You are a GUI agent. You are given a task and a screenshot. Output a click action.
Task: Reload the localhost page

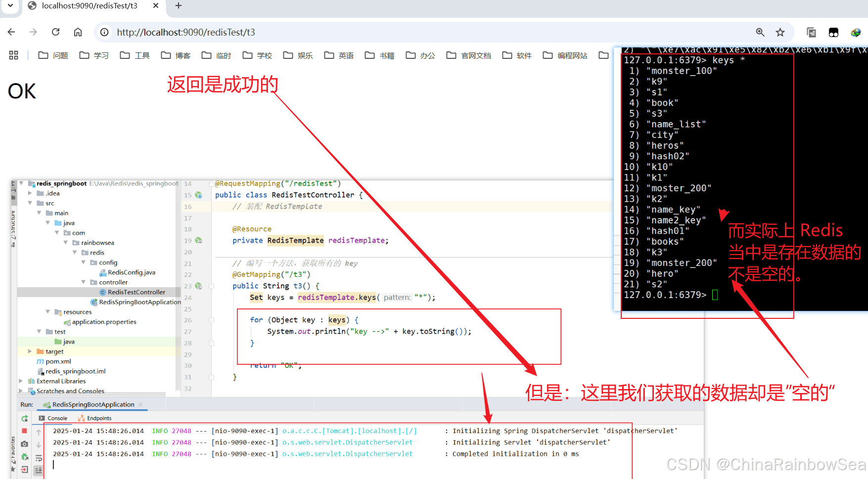(55, 32)
